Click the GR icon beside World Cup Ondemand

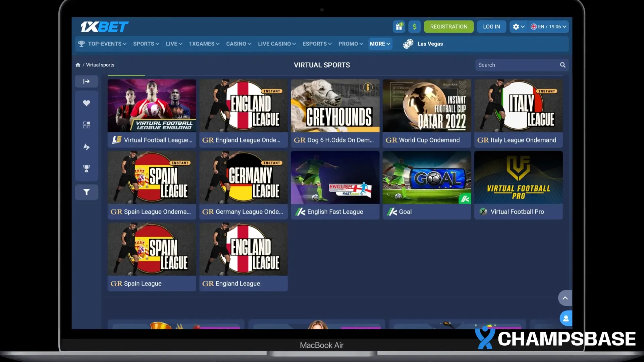(391, 140)
